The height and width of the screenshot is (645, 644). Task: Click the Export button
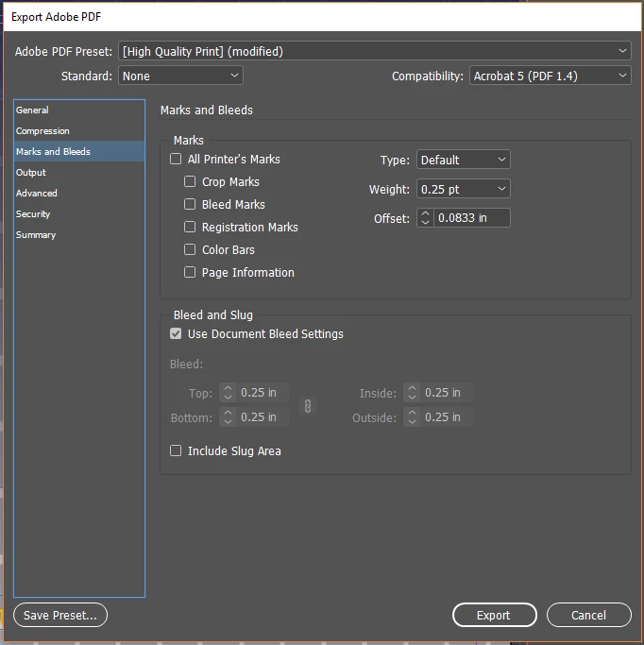495,615
